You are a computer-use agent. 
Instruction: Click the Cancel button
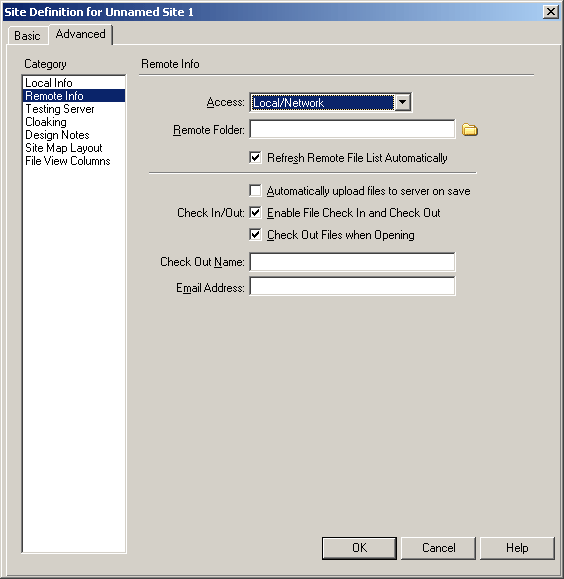438,548
